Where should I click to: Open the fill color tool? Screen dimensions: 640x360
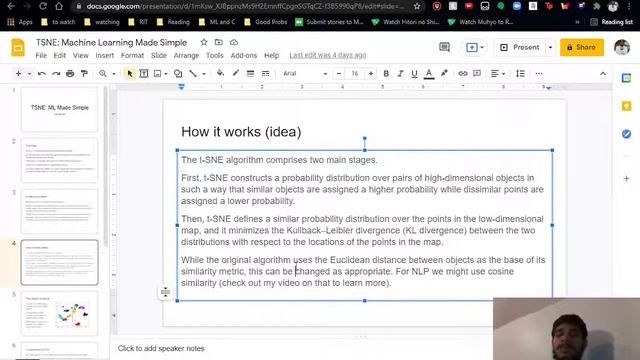click(220, 73)
